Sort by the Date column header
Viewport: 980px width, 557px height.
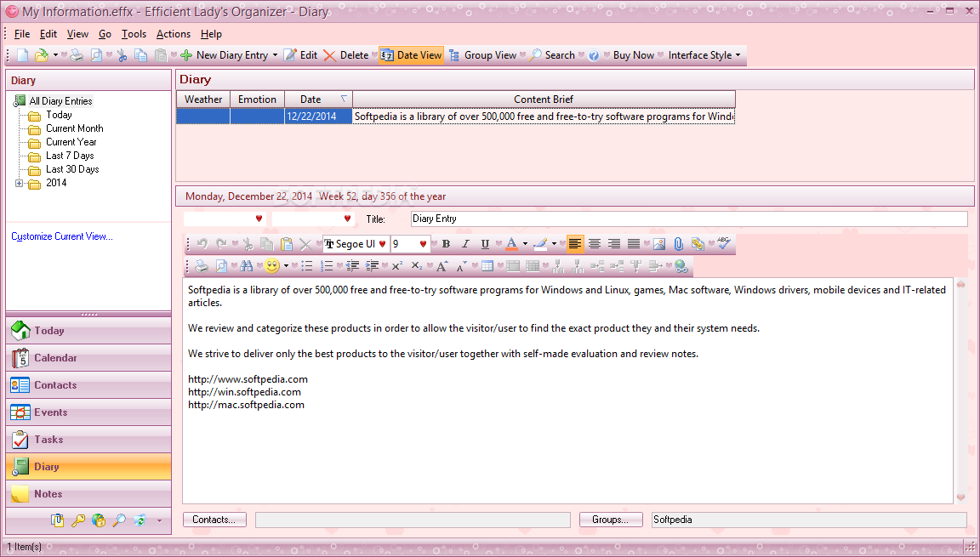319,99
